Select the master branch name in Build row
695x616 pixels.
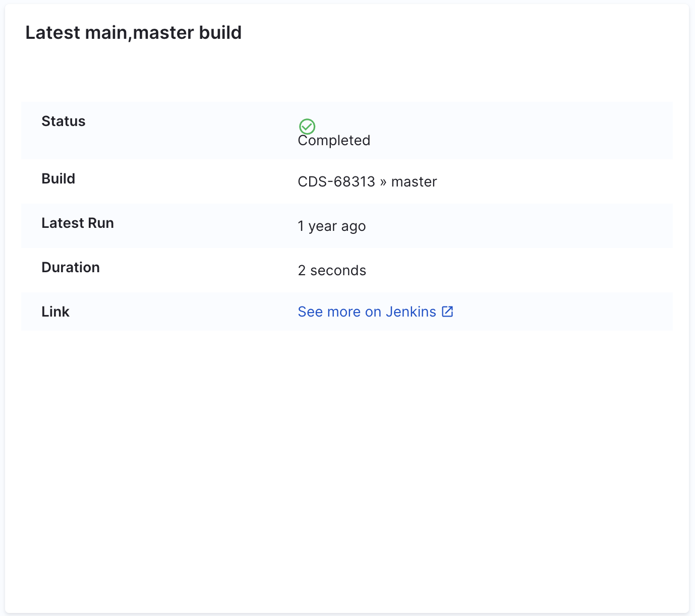pyautogui.click(x=414, y=181)
